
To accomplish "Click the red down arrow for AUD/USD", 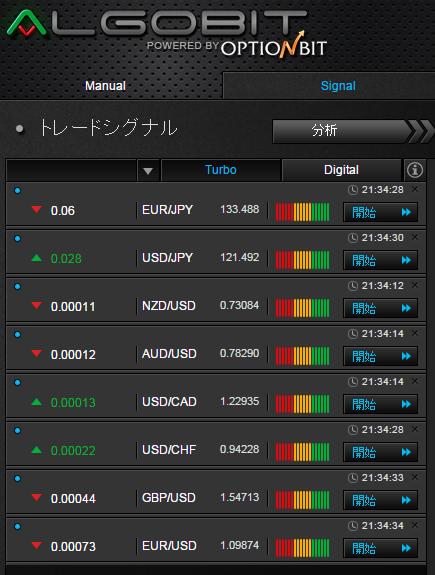I will (x=36, y=354).
